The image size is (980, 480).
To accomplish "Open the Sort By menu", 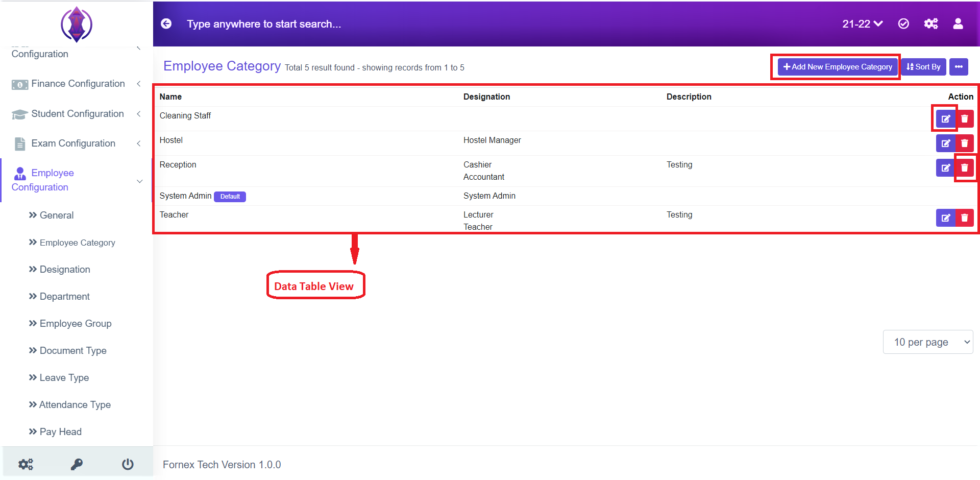I will [924, 67].
